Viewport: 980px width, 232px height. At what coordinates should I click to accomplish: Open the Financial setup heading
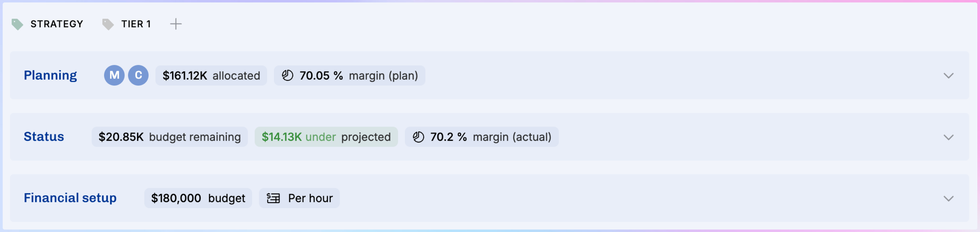pyautogui.click(x=70, y=198)
